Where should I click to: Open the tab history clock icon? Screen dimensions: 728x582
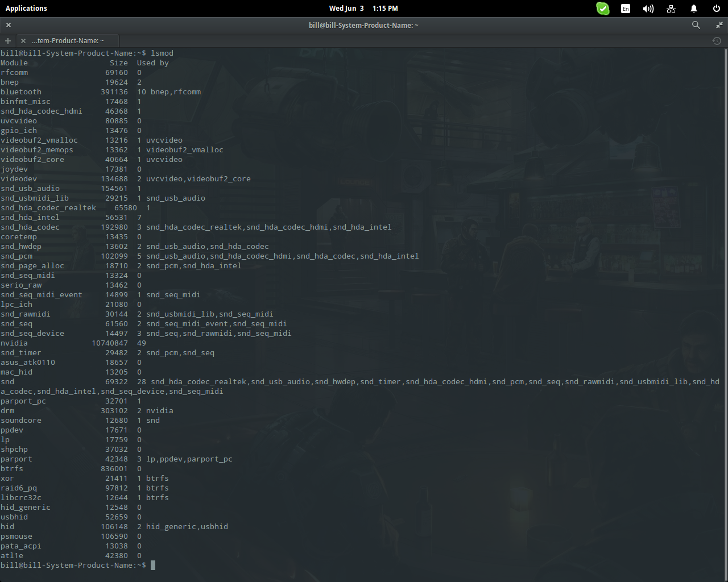(x=717, y=41)
